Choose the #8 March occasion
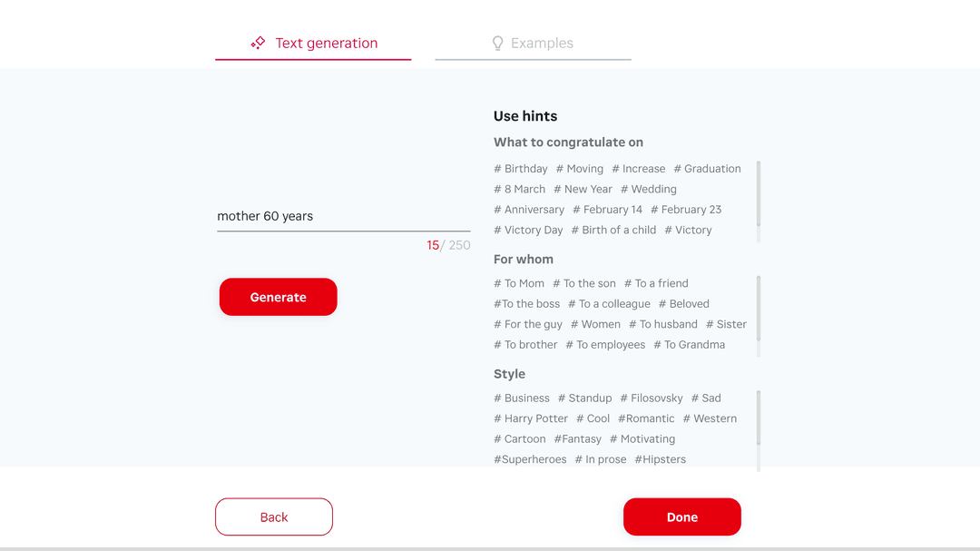980x551 pixels. click(519, 189)
